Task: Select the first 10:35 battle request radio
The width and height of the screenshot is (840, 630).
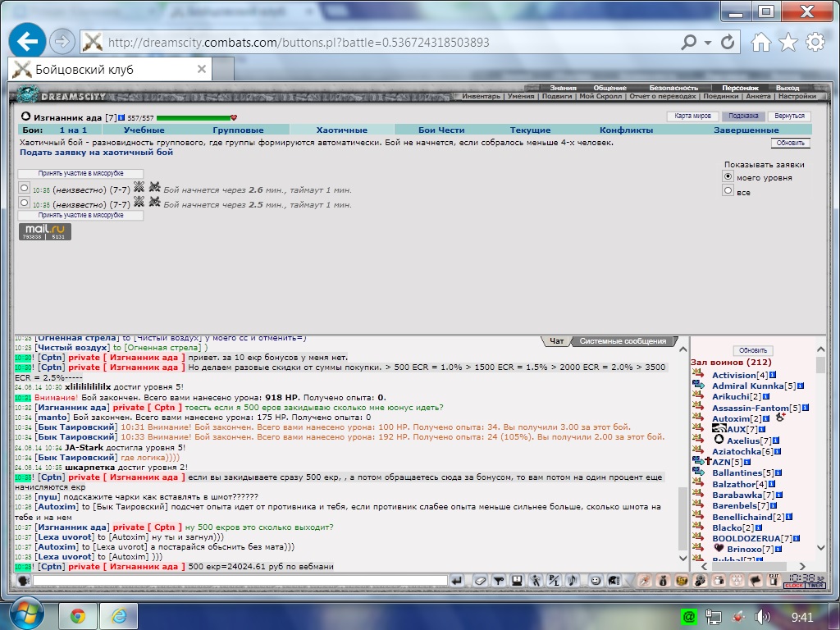Action: tap(24, 188)
